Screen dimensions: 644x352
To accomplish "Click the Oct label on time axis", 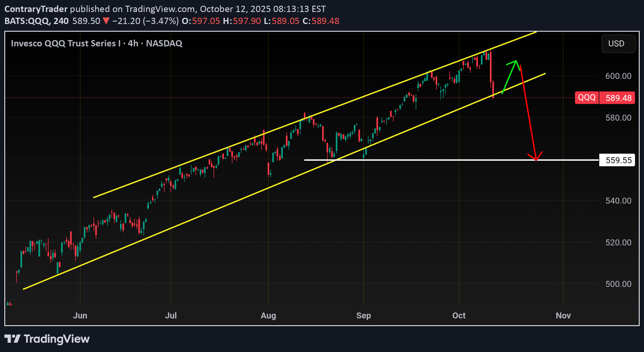I will click(x=459, y=316).
